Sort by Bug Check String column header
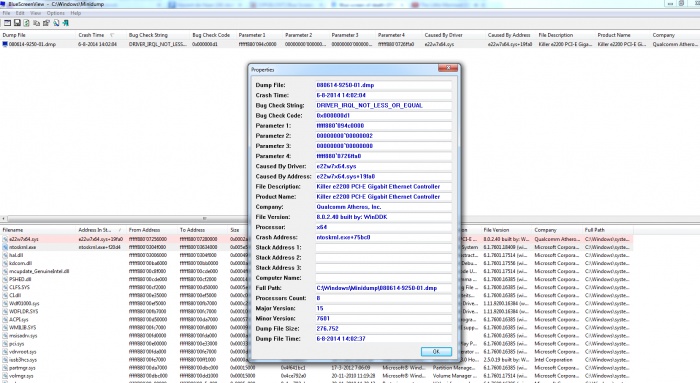 [158, 35]
